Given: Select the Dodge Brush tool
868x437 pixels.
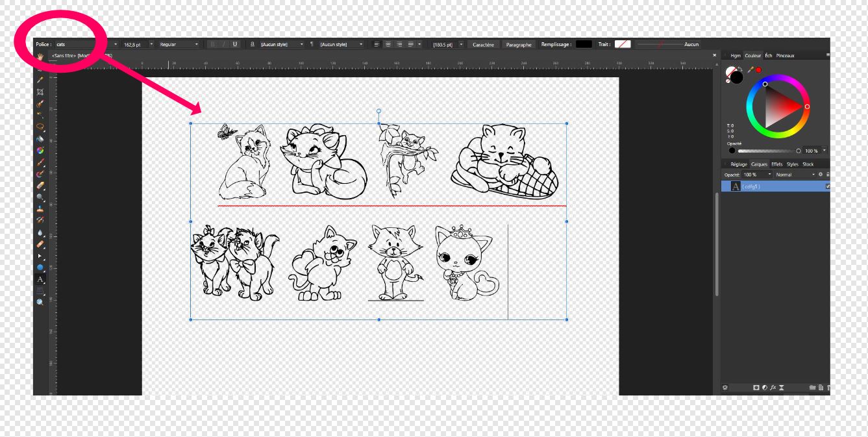Looking at the screenshot, I should (x=40, y=197).
